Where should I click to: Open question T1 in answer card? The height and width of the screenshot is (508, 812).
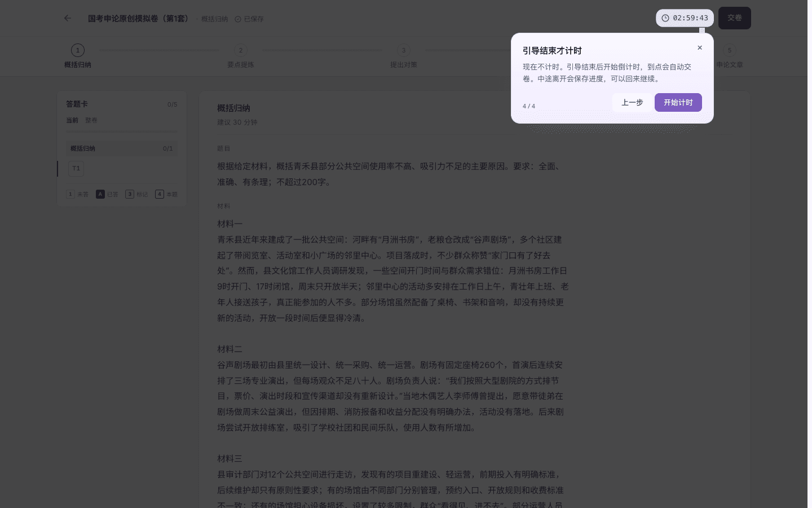(76, 168)
